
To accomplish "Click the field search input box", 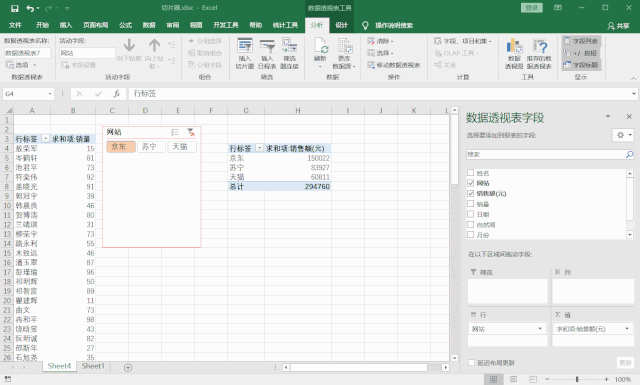I will (546, 154).
